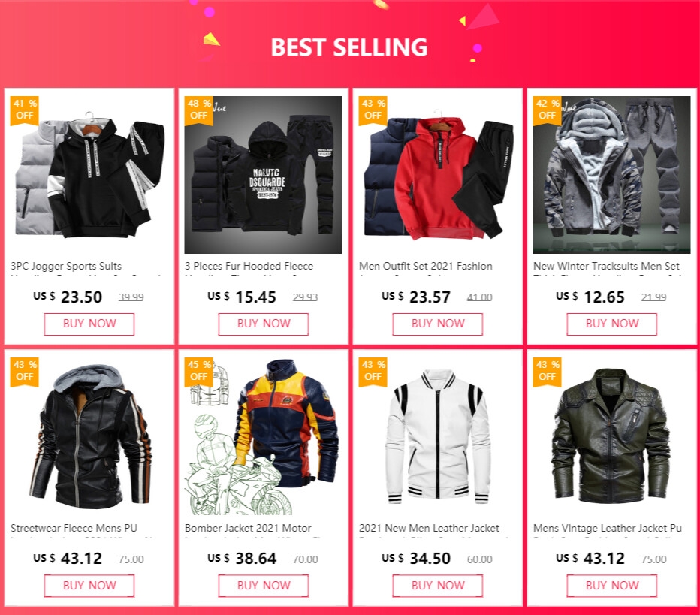Click the 42% OFF badge on the winter tracksuit
The image size is (700, 615).
click(x=547, y=110)
